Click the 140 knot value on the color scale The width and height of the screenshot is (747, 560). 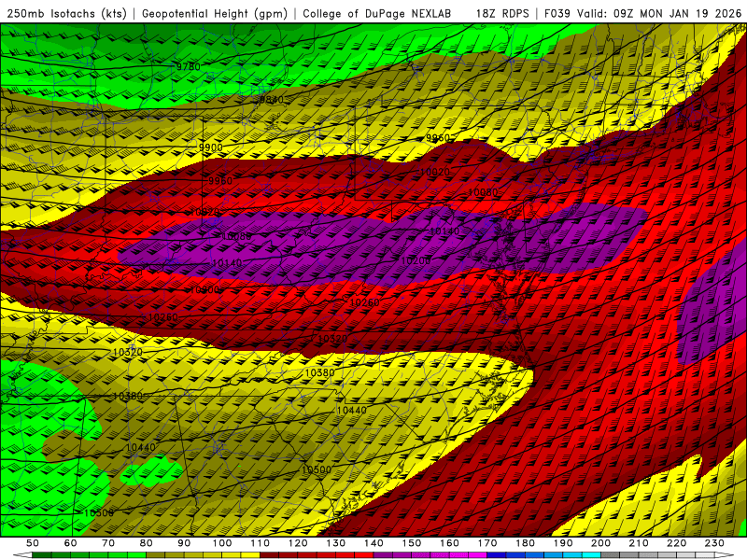pyautogui.click(x=373, y=543)
